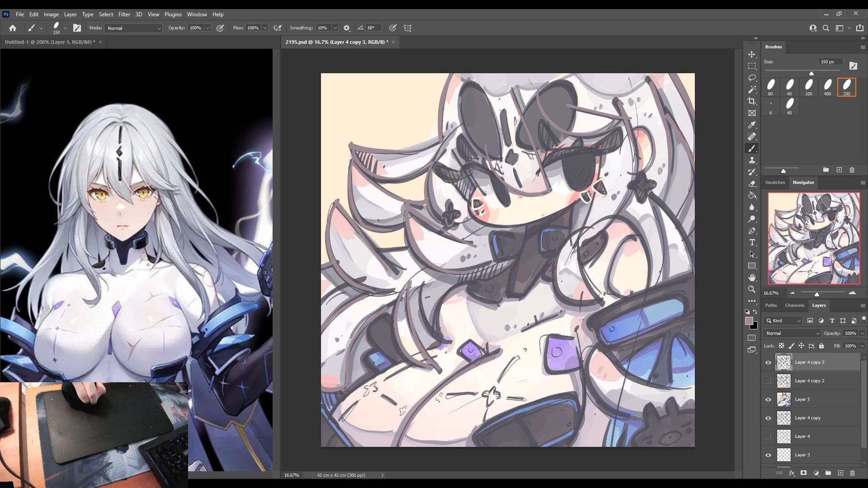The width and height of the screenshot is (868, 488).
Task: Swap foreground and background colors
Action: point(755,312)
